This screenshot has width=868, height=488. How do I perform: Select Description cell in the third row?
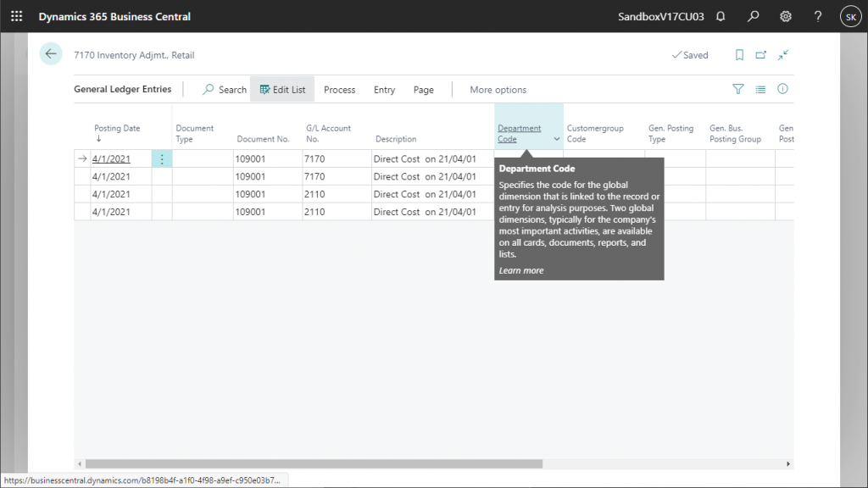pos(433,194)
